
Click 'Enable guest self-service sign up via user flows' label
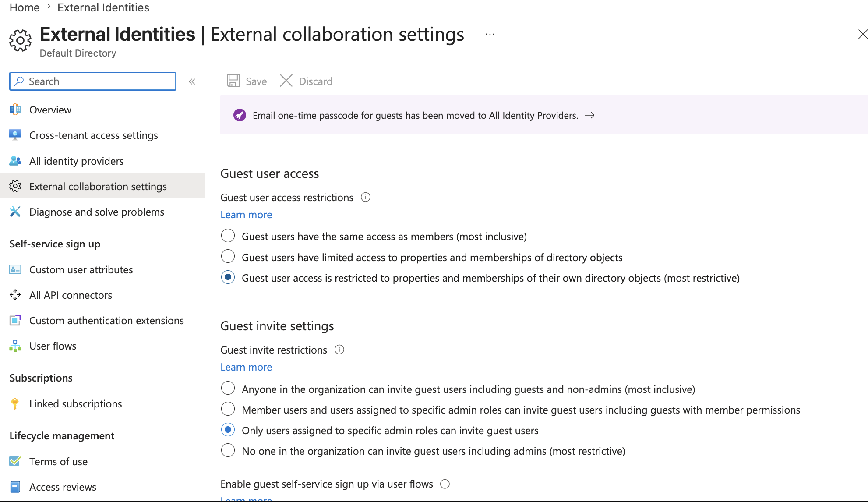coord(327,484)
